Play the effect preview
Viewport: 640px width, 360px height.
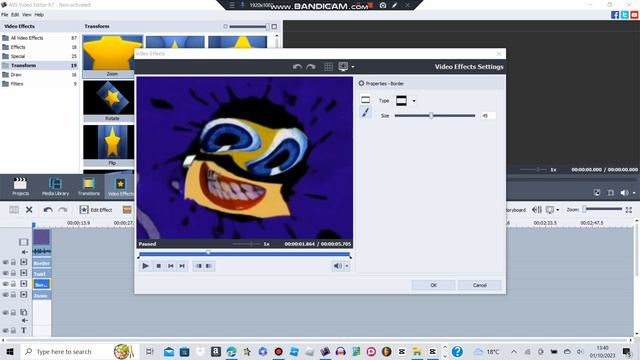pos(145,266)
